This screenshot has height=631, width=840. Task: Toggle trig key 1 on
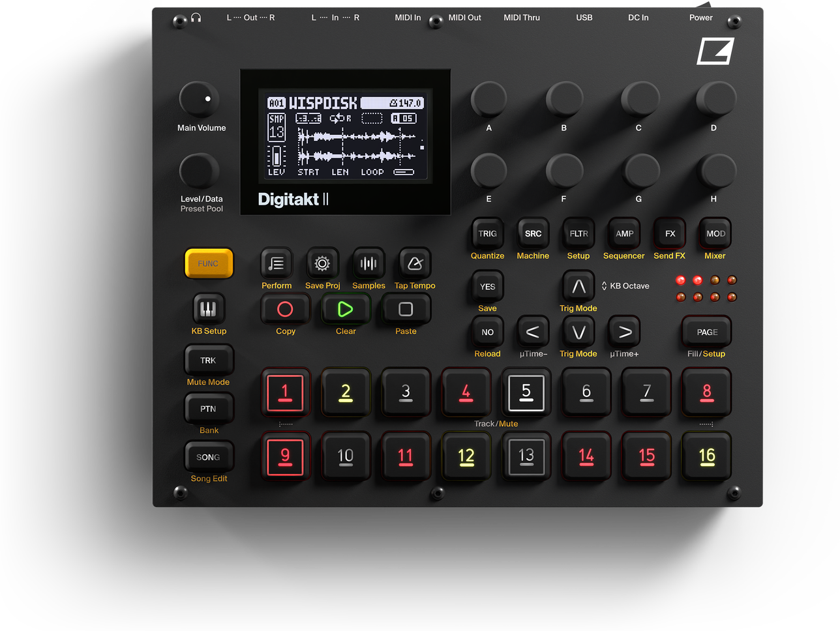point(285,392)
